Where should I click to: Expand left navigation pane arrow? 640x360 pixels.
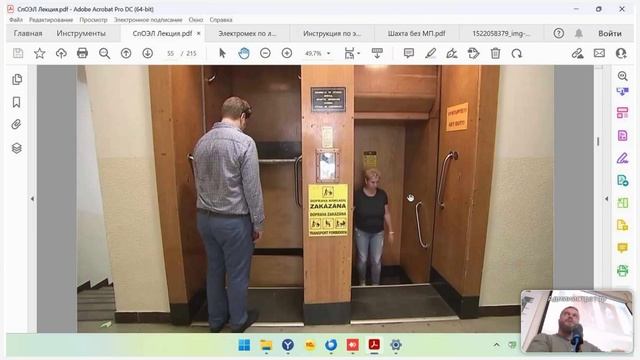32,199
